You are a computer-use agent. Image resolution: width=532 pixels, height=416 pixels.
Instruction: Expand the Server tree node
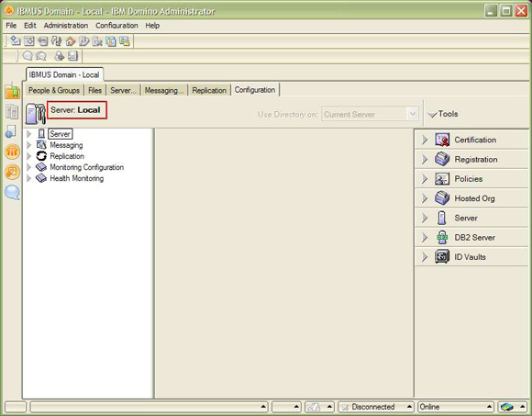tap(29, 134)
